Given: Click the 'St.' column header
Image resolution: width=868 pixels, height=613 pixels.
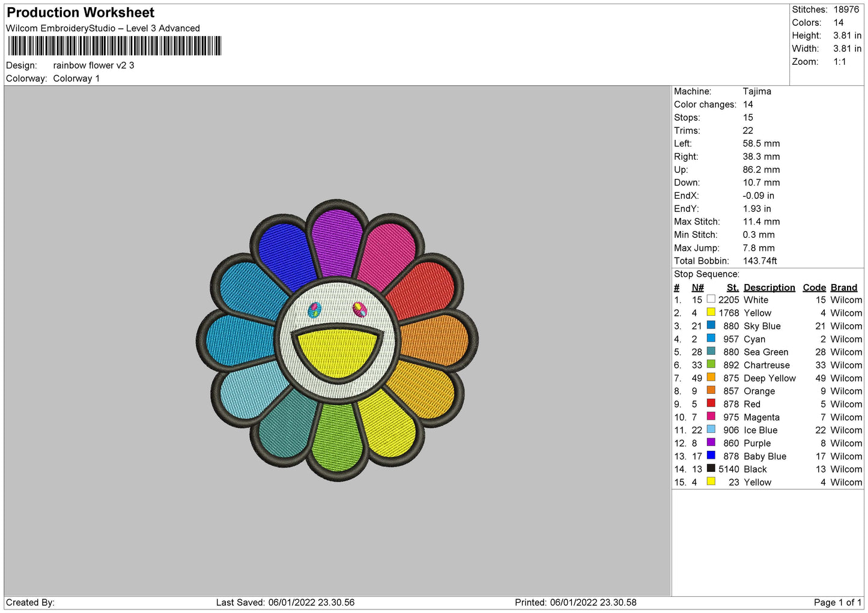Looking at the screenshot, I should (732, 288).
